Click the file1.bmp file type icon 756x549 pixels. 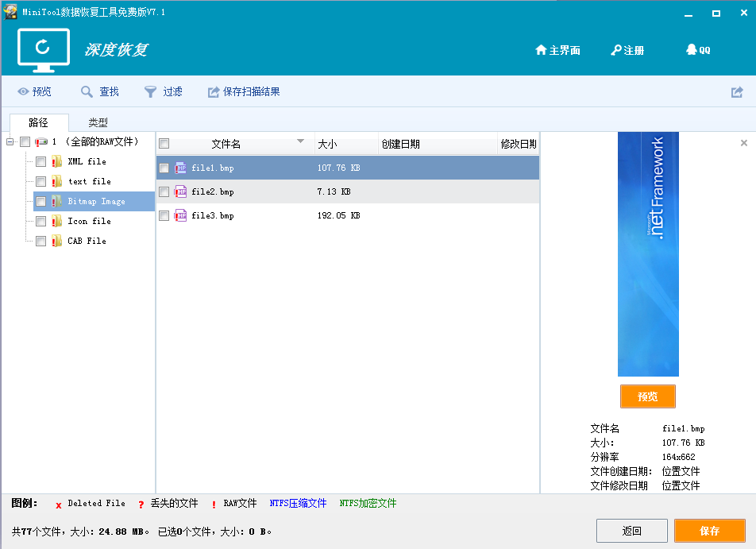(x=180, y=168)
